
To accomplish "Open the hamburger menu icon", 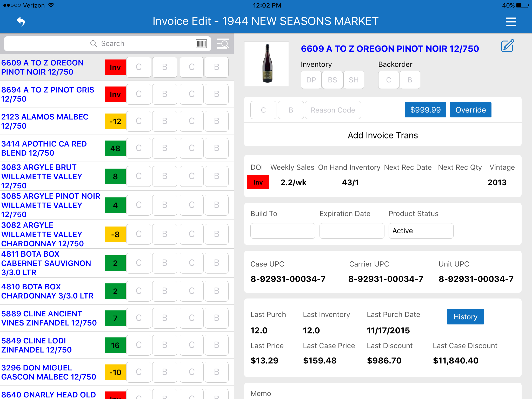I will [x=511, y=22].
